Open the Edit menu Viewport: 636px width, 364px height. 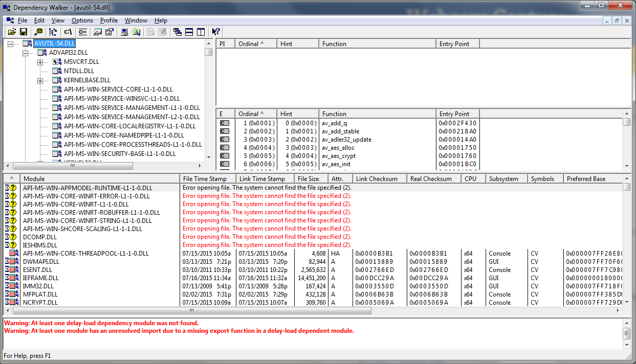click(x=39, y=20)
